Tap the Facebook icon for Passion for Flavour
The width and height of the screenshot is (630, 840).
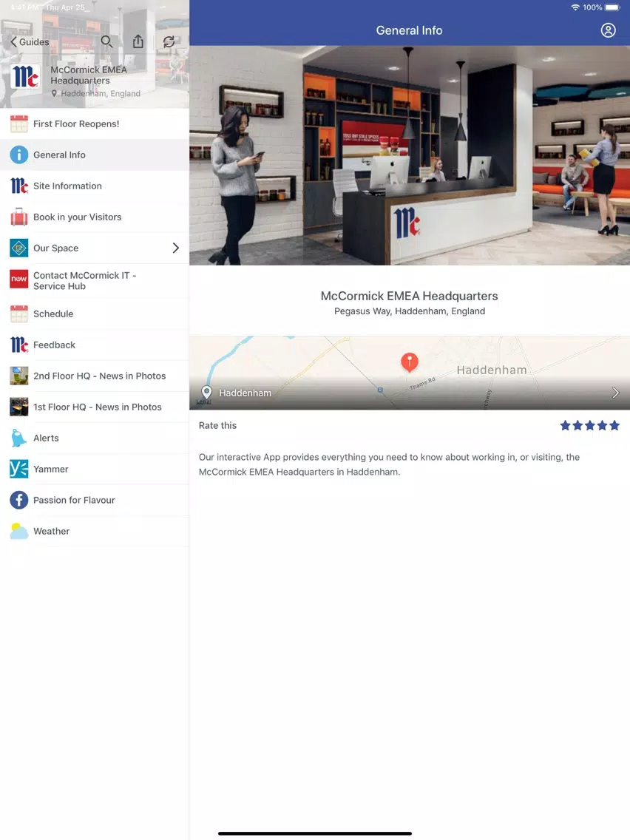[18, 501]
